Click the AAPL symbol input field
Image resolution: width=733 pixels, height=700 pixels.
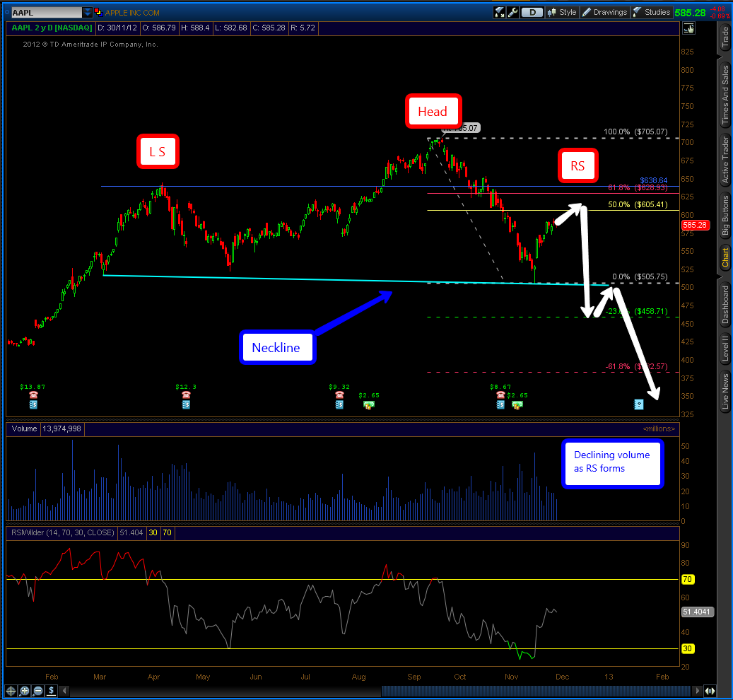click(x=46, y=13)
